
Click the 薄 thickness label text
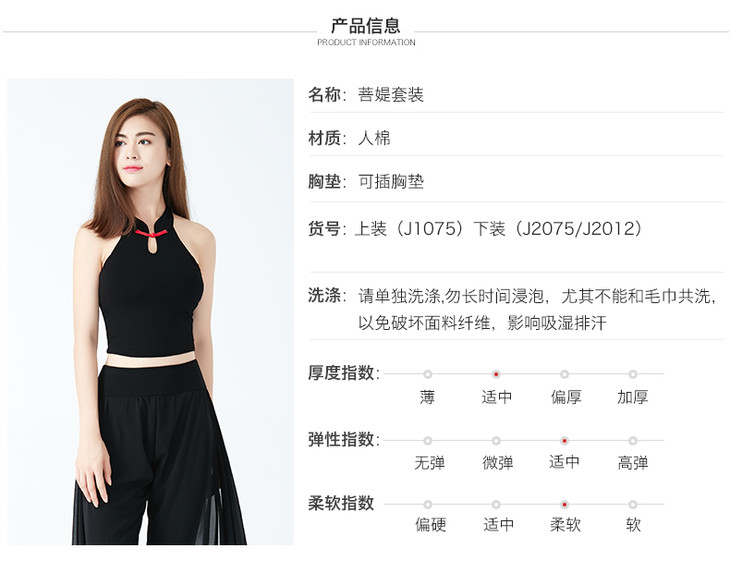pyautogui.click(x=427, y=397)
